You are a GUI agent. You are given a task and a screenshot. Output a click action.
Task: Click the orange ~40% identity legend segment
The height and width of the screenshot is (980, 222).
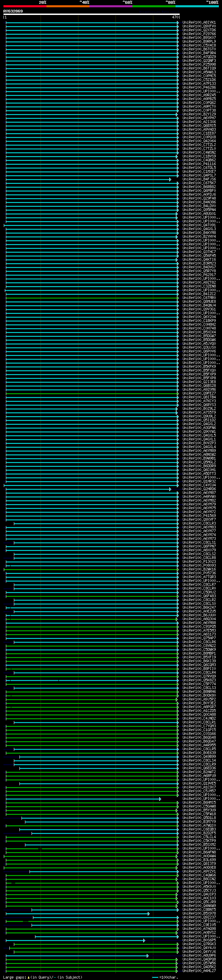click(x=68, y=6)
